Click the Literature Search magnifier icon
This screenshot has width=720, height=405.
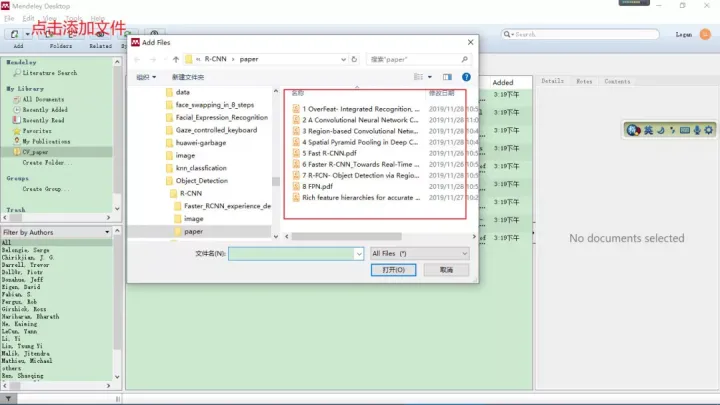tap(17, 73)
